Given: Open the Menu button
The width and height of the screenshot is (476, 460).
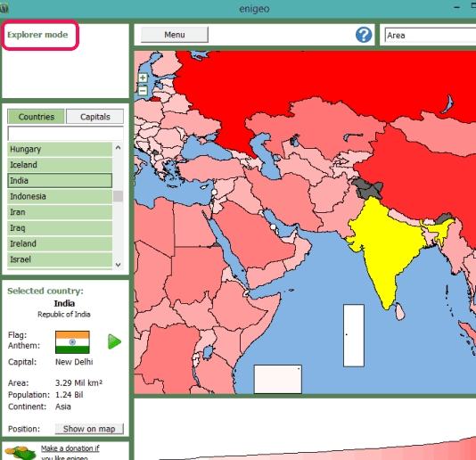Looking at the screenshot, I should (175, 35).
